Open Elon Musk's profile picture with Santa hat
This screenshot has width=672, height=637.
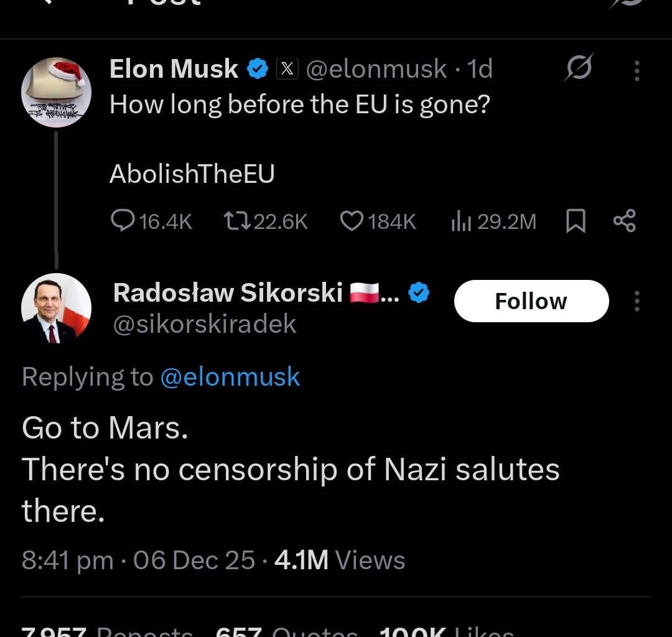coord(56,92)
